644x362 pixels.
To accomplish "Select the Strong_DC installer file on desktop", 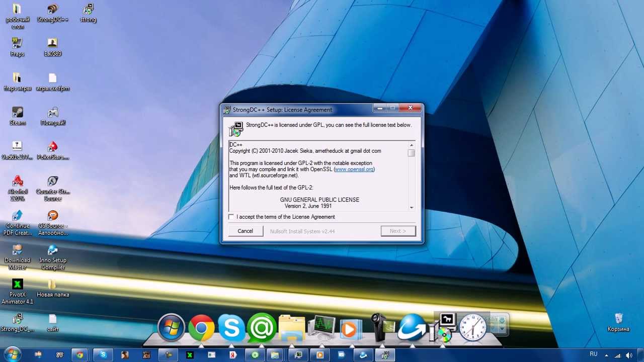I will (x=18, y=322).
